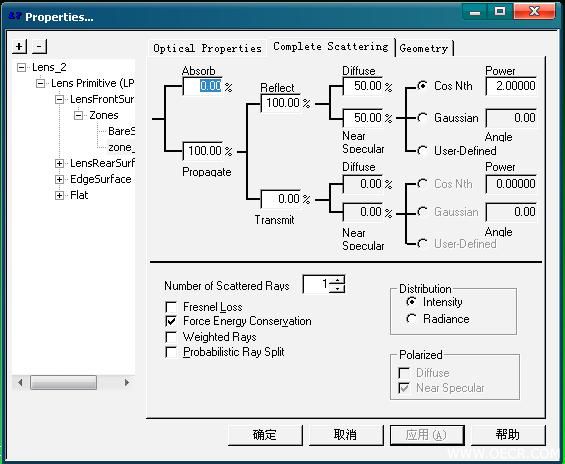Click the 确定 OK button

coord(265,435)
